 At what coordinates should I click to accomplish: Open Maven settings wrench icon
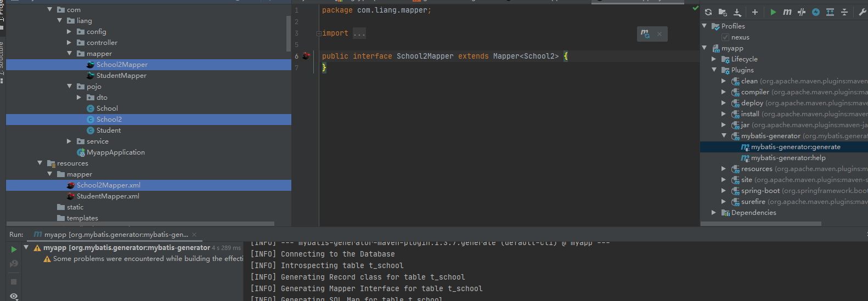[863, 12]
